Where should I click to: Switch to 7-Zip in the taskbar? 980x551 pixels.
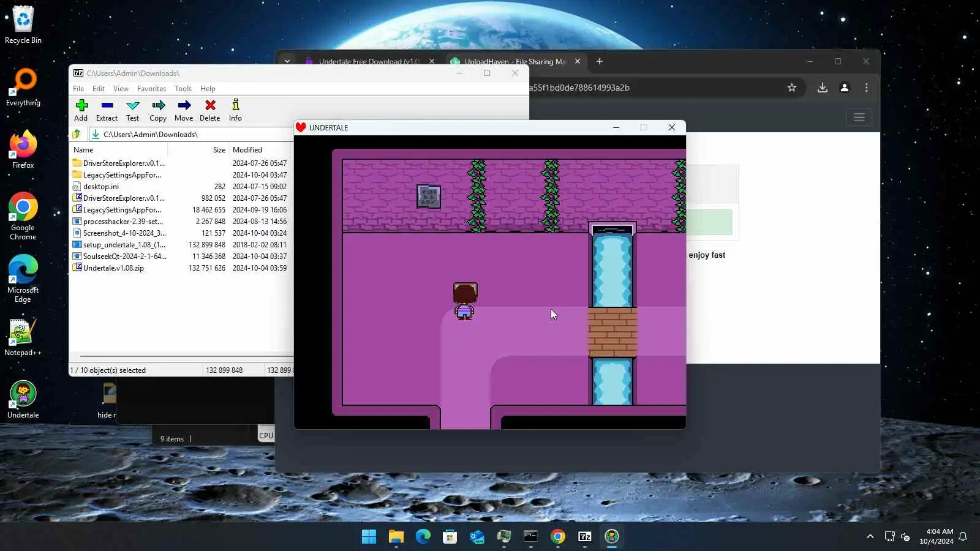585,537
